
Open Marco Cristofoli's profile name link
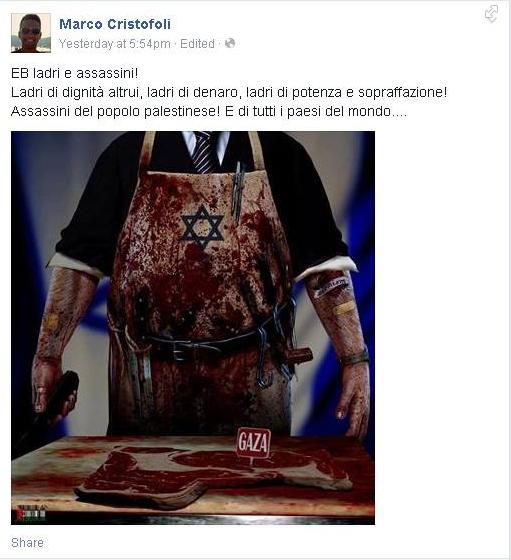point(115,24)
